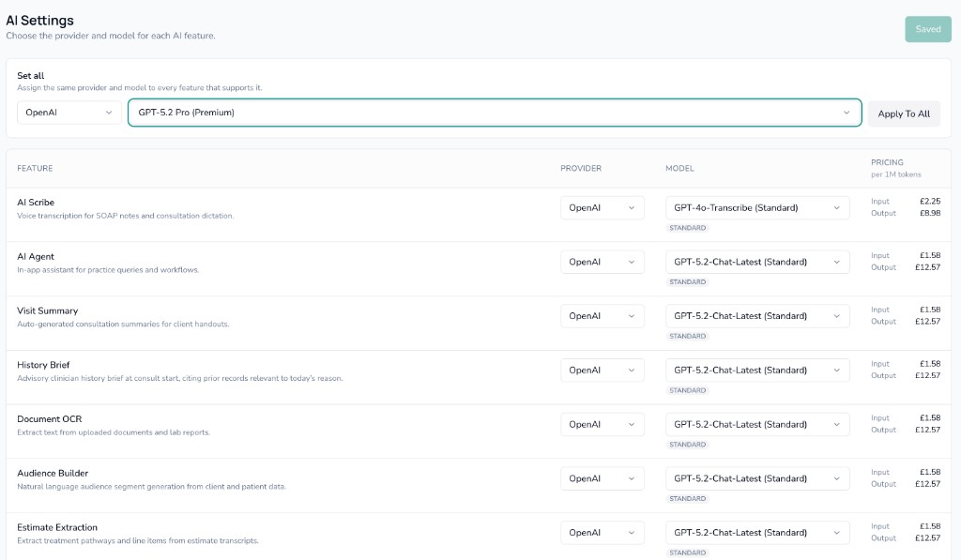Open AI Agent model dropdown
The image size is (961, 560).
[757, 262]
